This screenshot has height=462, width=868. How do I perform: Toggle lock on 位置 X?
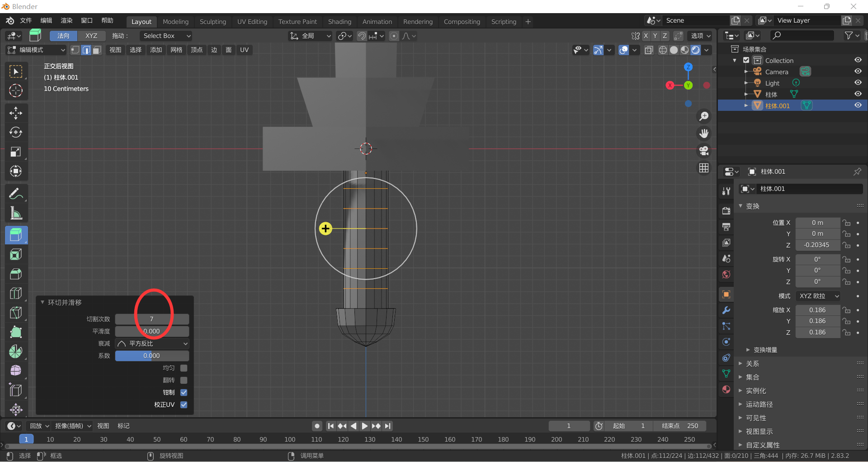(x=846, y=223)
